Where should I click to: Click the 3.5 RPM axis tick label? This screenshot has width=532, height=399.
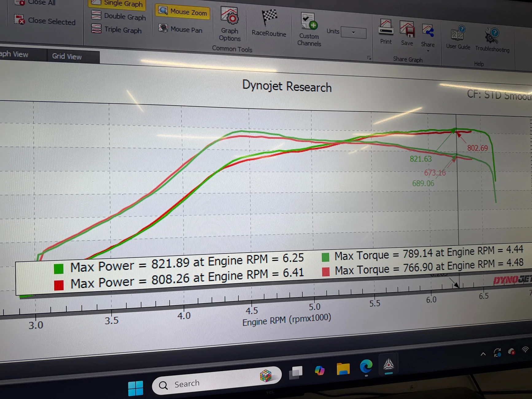(111, 321)
